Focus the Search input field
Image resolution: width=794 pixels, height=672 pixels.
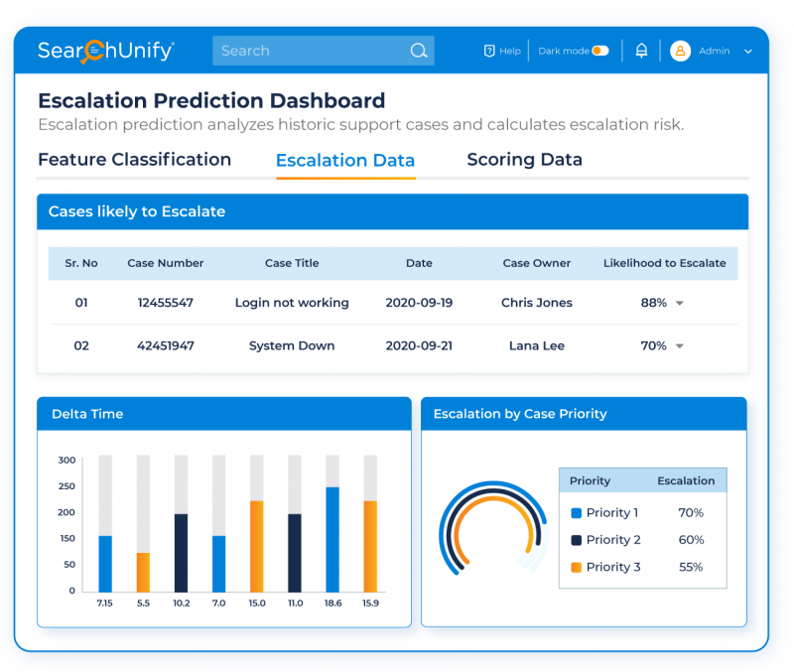(x=324, y=51)
